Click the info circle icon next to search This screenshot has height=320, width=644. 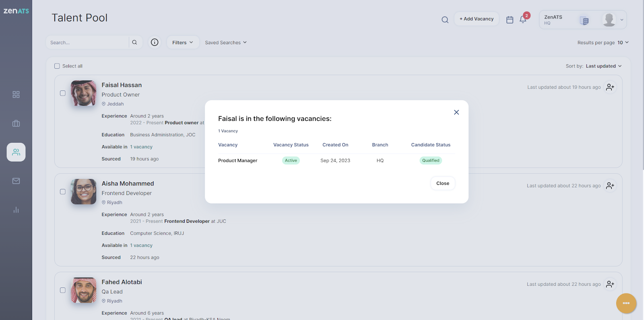(x=155, y=42)
